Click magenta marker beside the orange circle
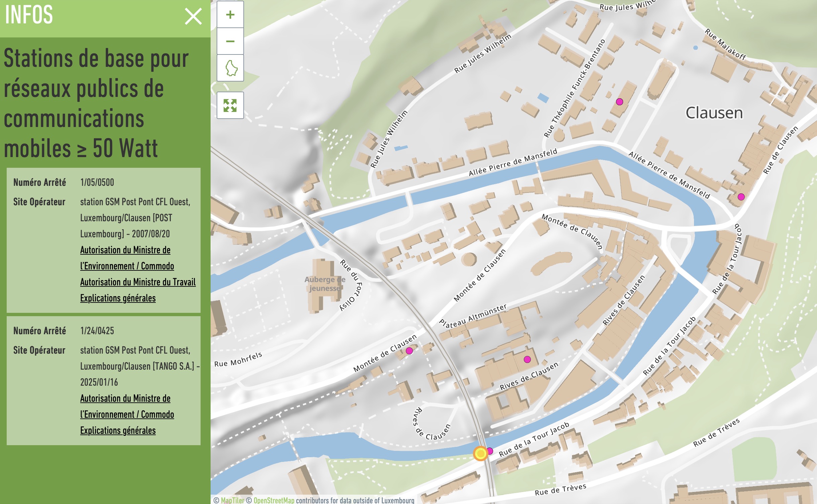 pos(490,451)
